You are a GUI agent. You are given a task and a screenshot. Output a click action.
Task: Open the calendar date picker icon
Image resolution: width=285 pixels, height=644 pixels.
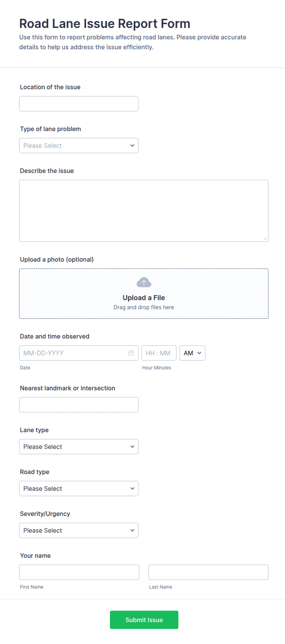[131, 353]
